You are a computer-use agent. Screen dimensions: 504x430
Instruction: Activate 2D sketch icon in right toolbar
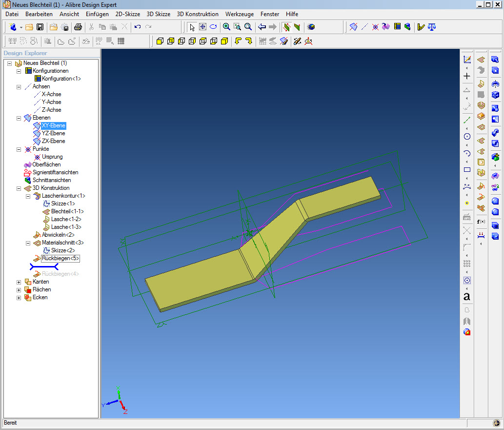(x=467, y=60)
